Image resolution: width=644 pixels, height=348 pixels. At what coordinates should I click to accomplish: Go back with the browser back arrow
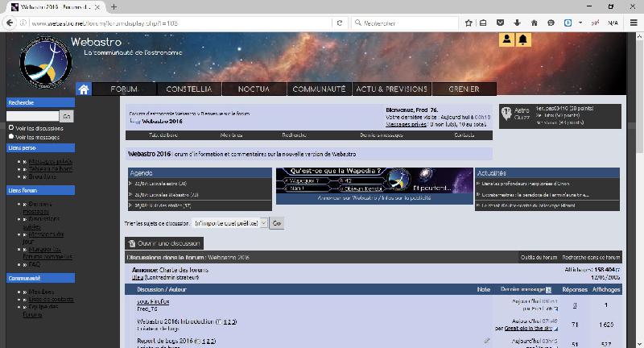click(x=10, y=23)
